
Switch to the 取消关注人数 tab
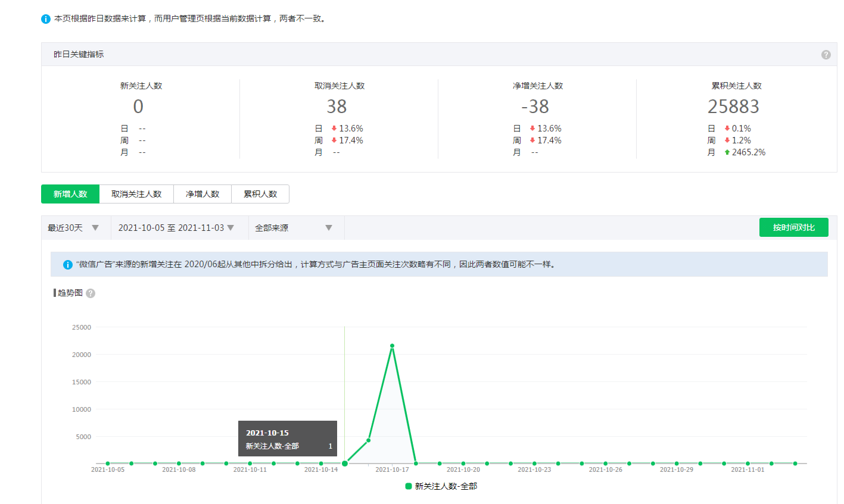coord(136,194)
